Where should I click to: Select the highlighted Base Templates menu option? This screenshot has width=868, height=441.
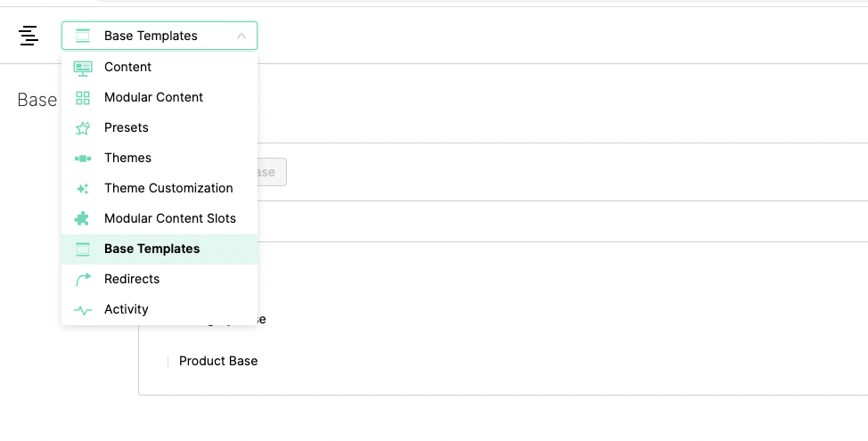(151, 249)
